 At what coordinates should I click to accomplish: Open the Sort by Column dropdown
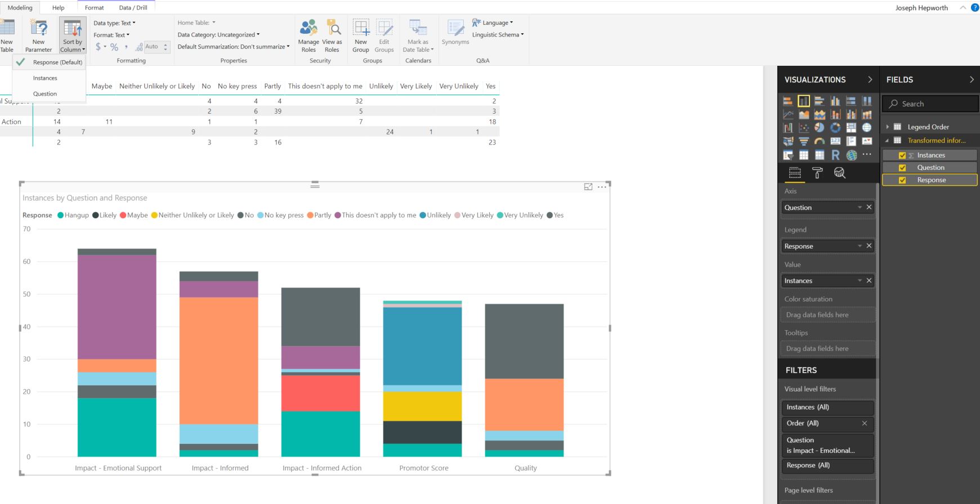click(x=73, y=35)
